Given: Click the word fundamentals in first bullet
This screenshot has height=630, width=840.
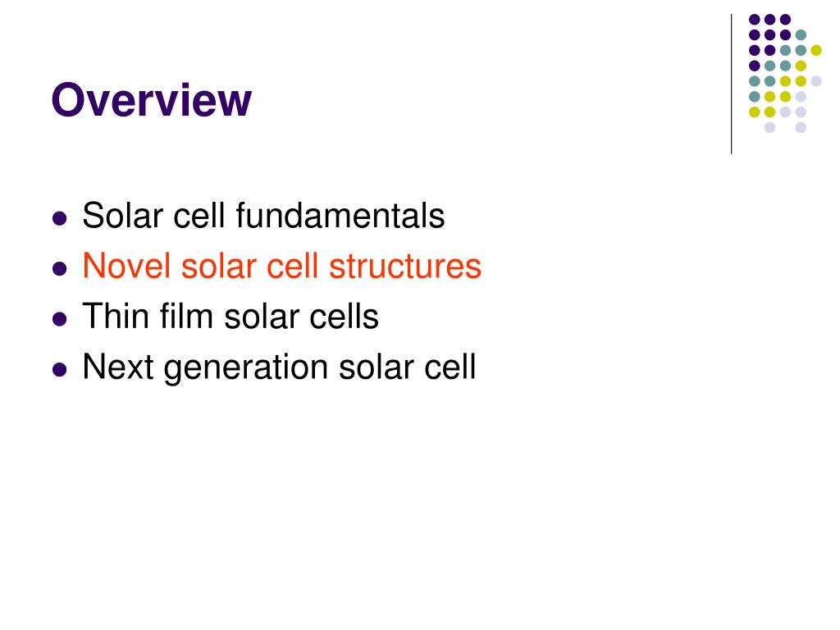Looking at the screenshot, I should 340,216.
